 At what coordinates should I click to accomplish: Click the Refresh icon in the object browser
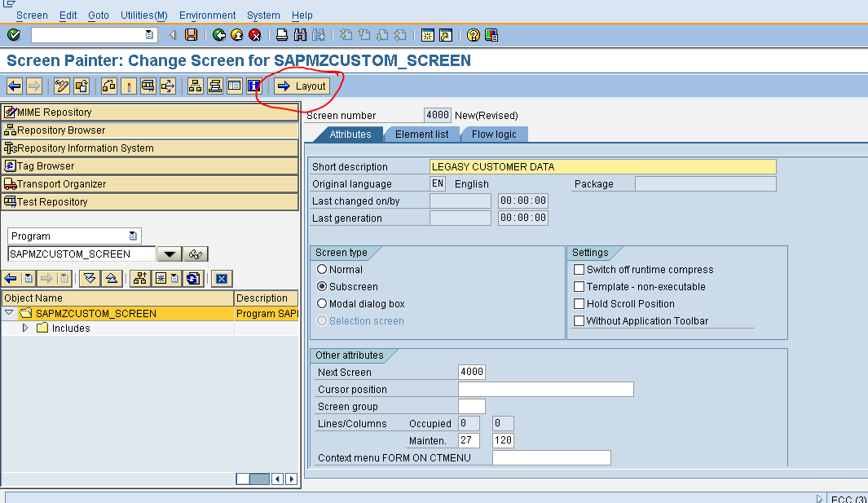point(192,278)
